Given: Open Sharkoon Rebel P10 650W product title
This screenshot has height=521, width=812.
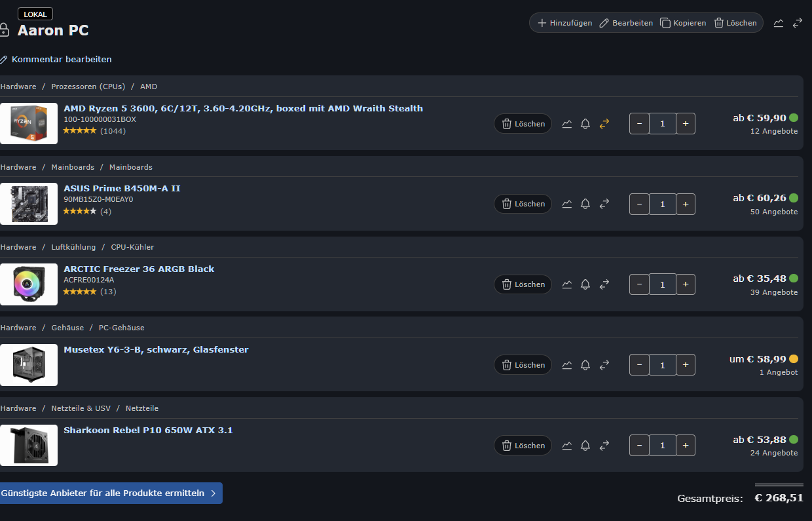Looking at the screenshot, I should point(148,430).
